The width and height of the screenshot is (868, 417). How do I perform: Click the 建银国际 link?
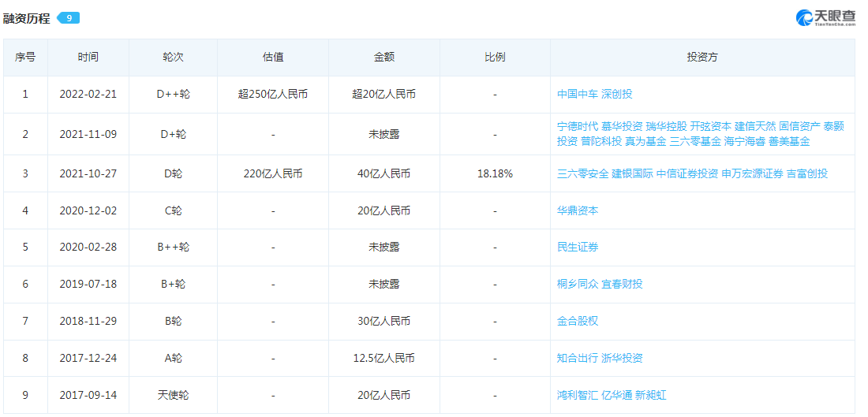click(632, 173)
